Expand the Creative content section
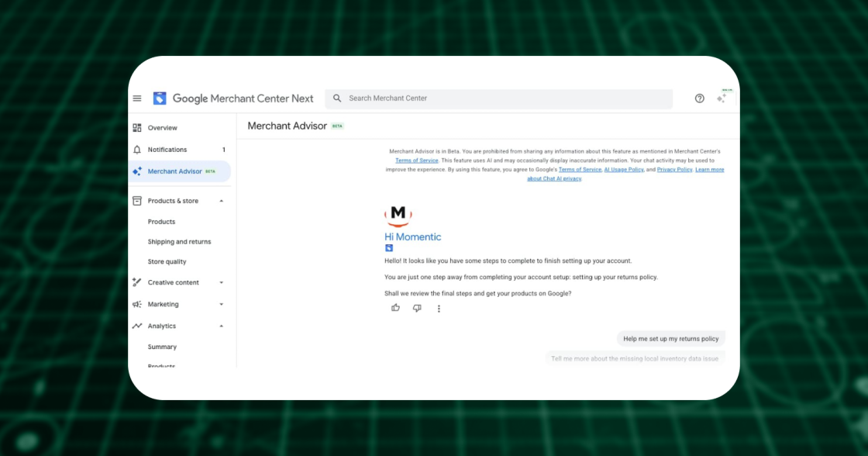The image size is (868, 456). 222,282
